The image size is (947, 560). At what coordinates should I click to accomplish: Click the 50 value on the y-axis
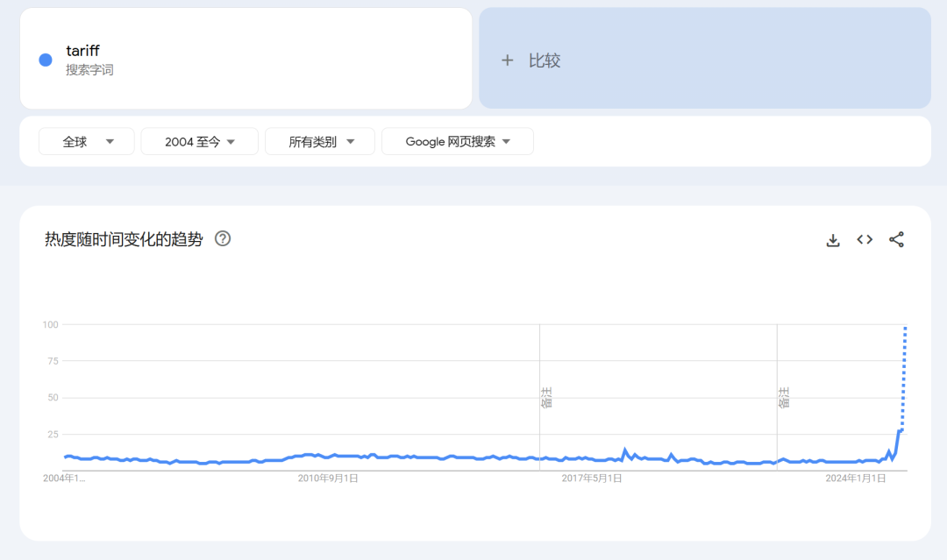(x=53, y=398)
